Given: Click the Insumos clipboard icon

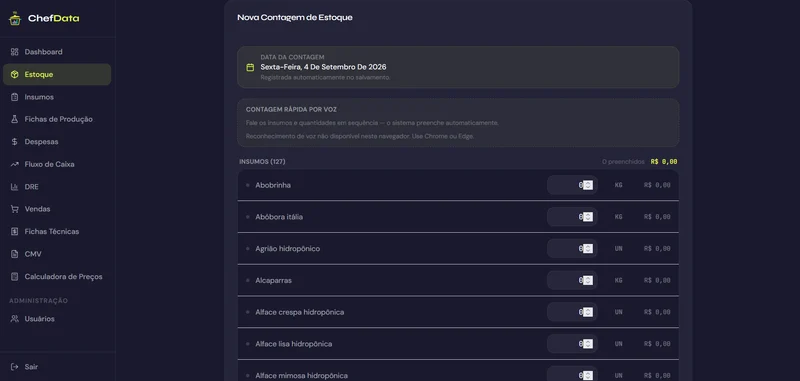Looking at the screenshot, I should [x=14, y=97].
